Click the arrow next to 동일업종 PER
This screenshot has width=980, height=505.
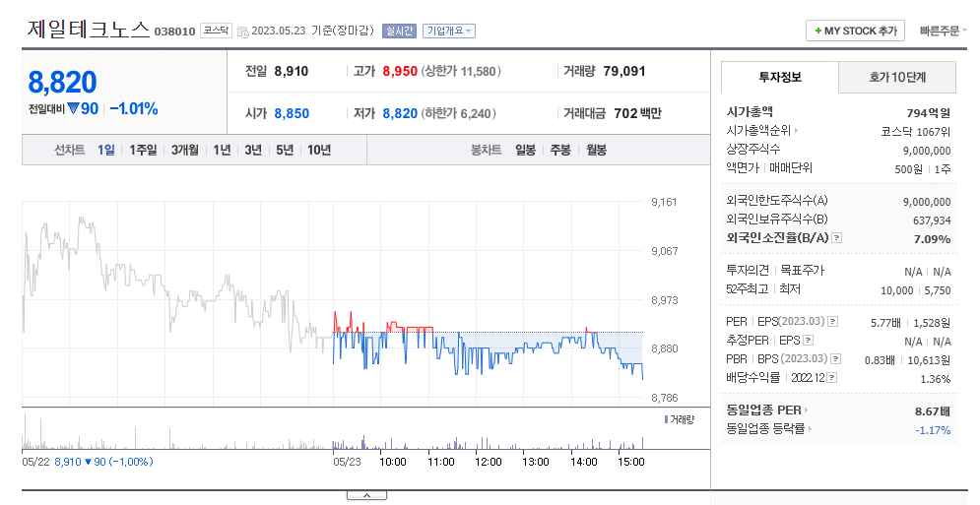click(x=807, y=410)
